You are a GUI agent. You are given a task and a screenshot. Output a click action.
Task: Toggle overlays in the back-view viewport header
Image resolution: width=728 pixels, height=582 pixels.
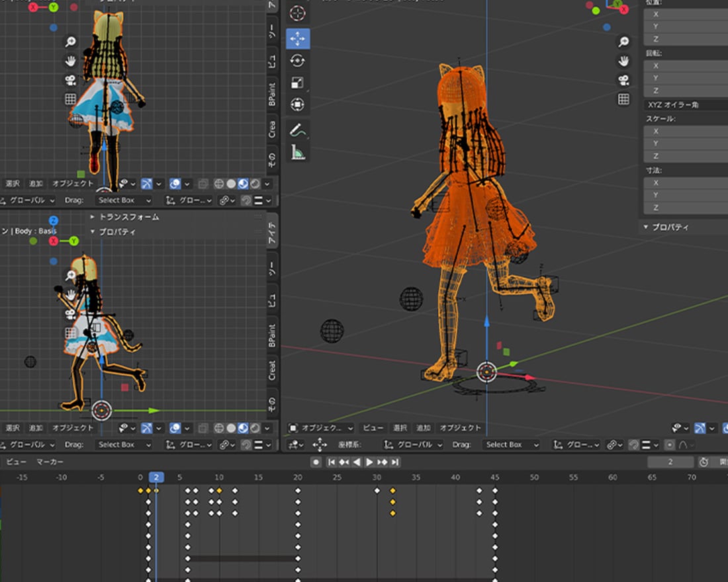pyautogui.click(x=175, y=184)
